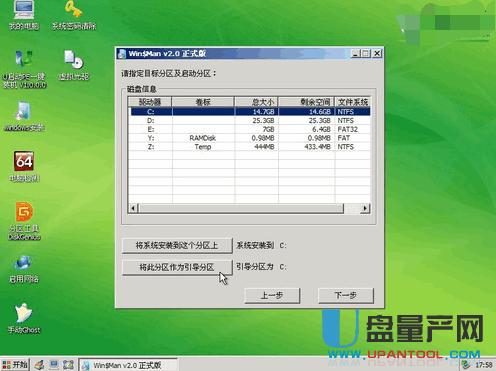Click the total size column header
Image resolution: width=496 pixels, height=371 pixels.
point(256,102)
